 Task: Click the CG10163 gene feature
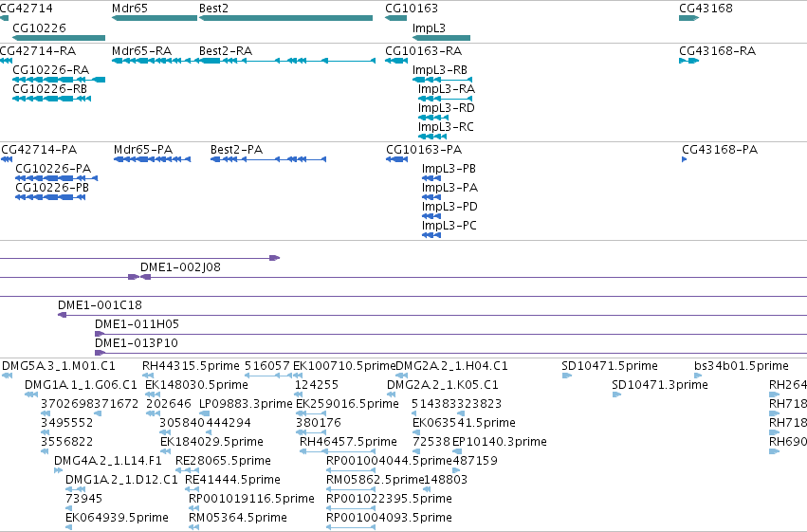click(395, 18)
